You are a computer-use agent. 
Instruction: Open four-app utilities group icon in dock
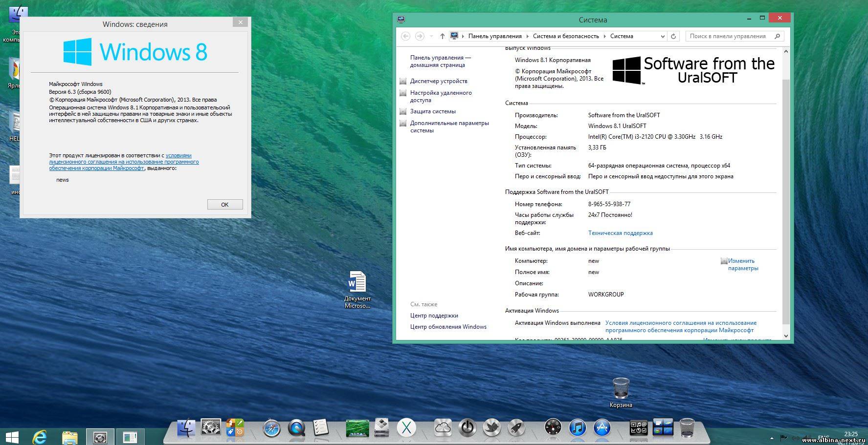235,427
